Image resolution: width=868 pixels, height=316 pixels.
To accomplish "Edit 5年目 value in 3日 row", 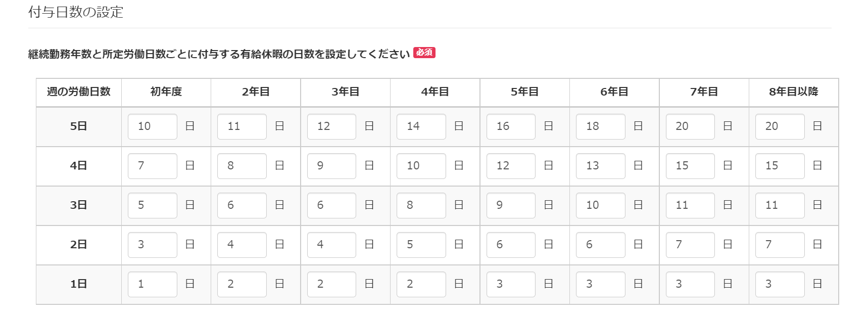I will [x=511, y=205].
